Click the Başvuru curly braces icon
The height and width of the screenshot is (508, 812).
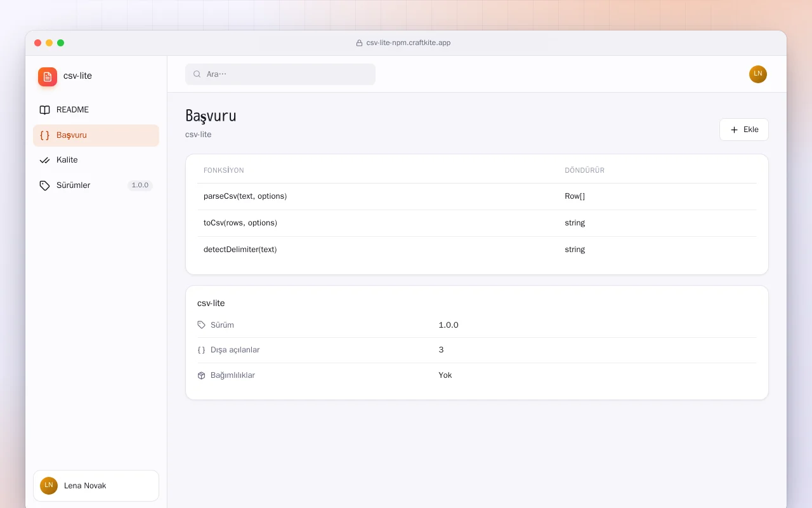point(44,135)
